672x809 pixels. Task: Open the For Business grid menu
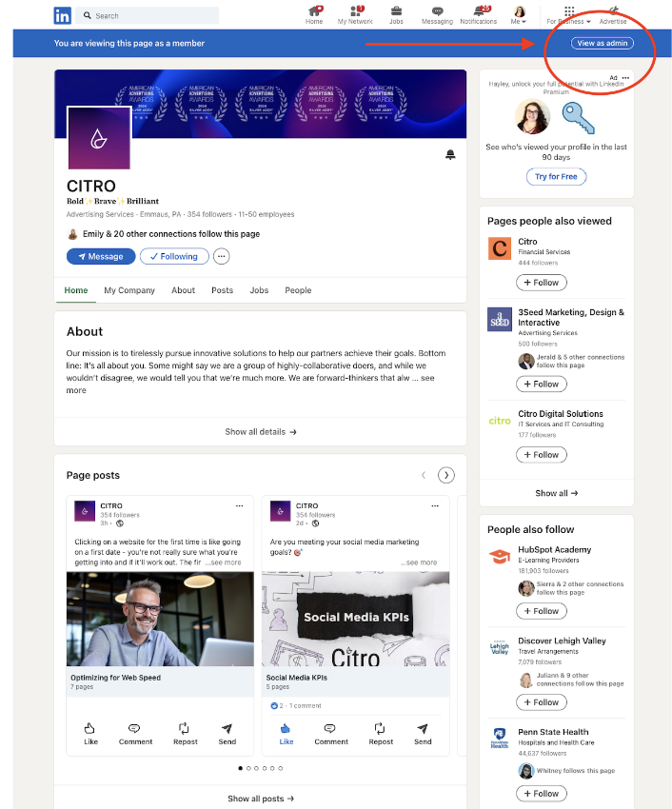pyautogui.click(x=569, y=15)
